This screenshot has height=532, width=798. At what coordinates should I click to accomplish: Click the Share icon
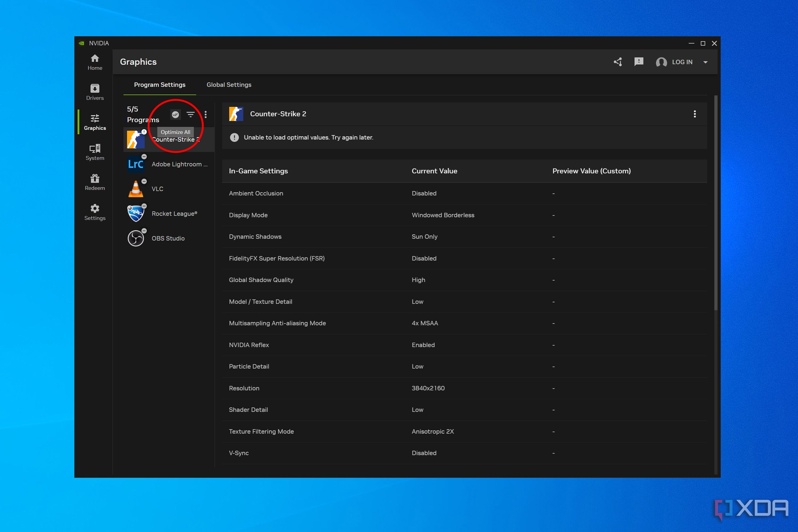click(x=617, y=62)
